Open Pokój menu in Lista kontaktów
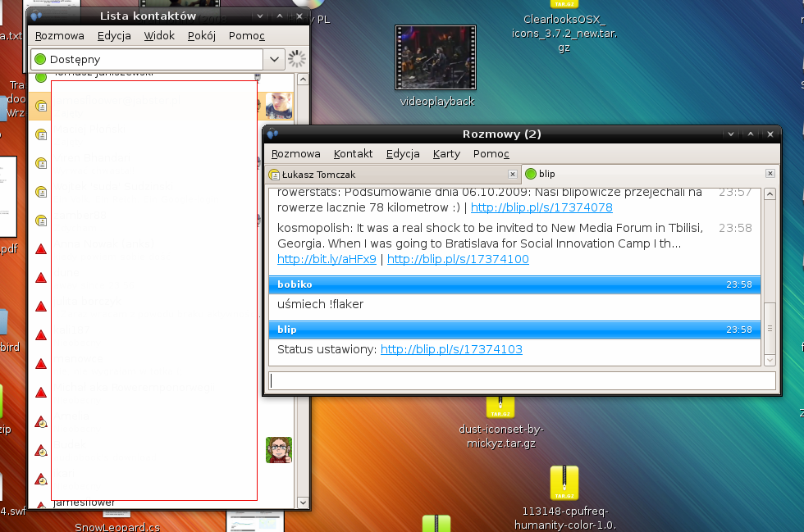Screen dimensions: 804x532 click(201, 36)
